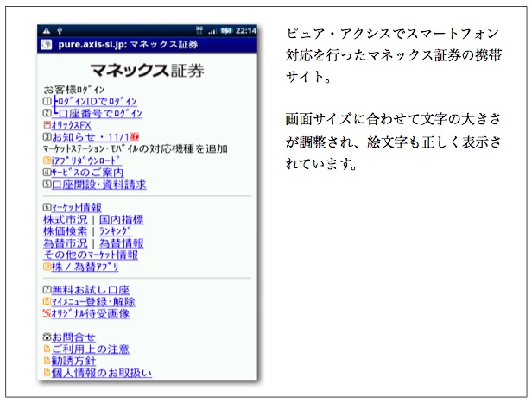The image size is (532, 403).
Task: Click the ピュア・アクシス description paragraph
Action: (x=394, y=55)
